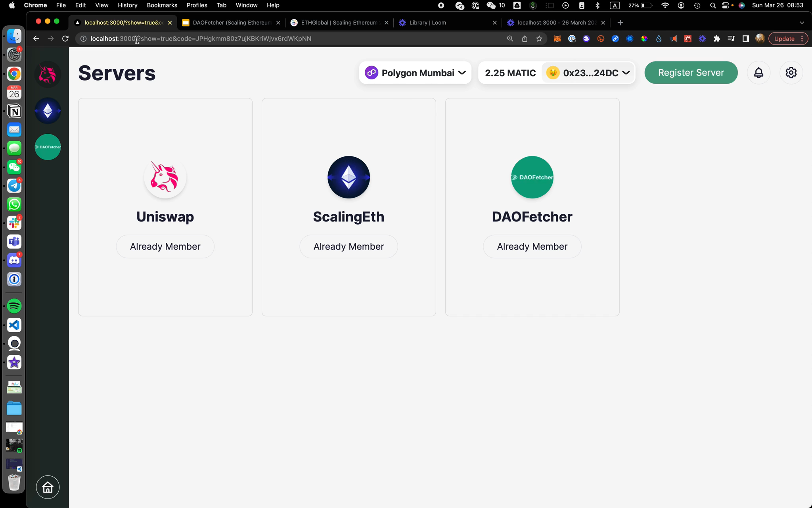This screenshot has width=812, height=508.
Task: Open the History menu
Action: [x=127, y=5]
